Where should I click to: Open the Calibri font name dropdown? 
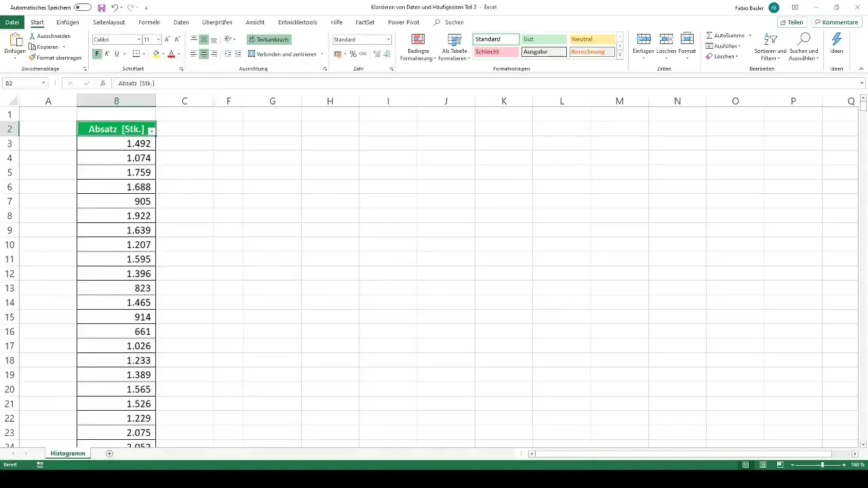(x=139, y=40)
